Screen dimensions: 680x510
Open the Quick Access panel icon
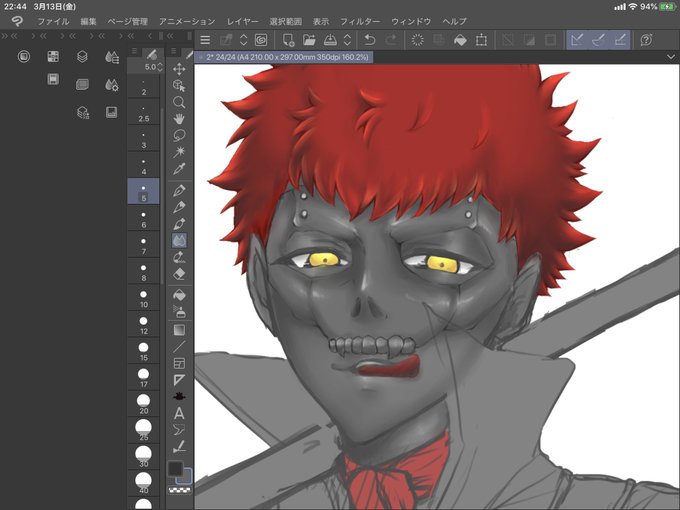(24, 56)
